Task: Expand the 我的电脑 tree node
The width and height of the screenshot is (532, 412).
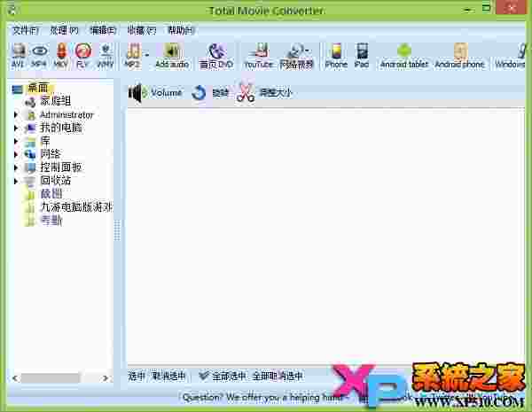Action: click(16, 128)
